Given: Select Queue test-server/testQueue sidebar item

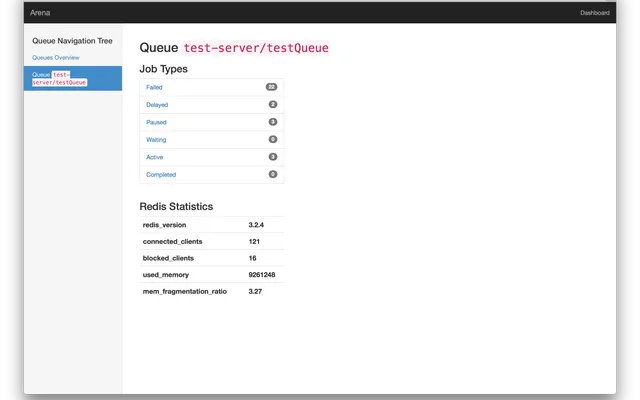Looking at the screenshot, I should tap(73, 78).
